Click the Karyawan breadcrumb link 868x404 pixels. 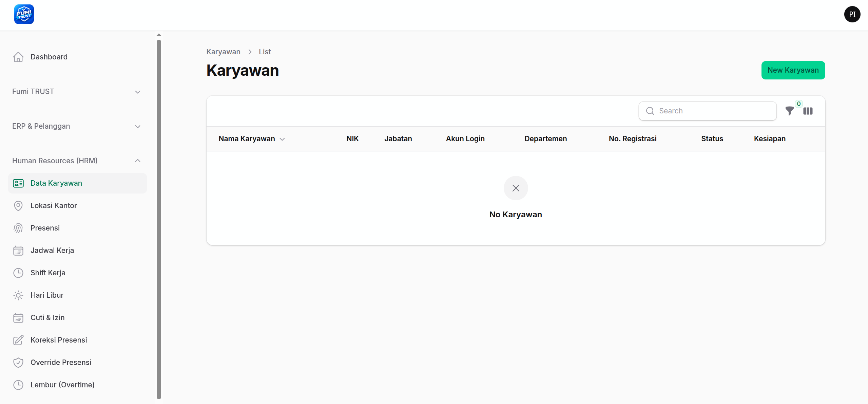pyautogui.click(x=223, y=52)
